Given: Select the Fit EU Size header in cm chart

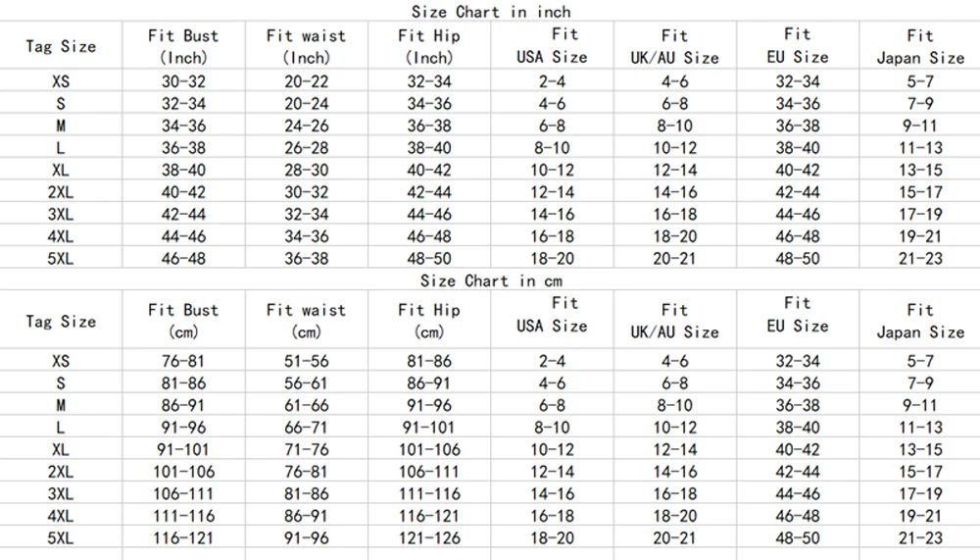Looking at the screenshot, I should [798, 314].
